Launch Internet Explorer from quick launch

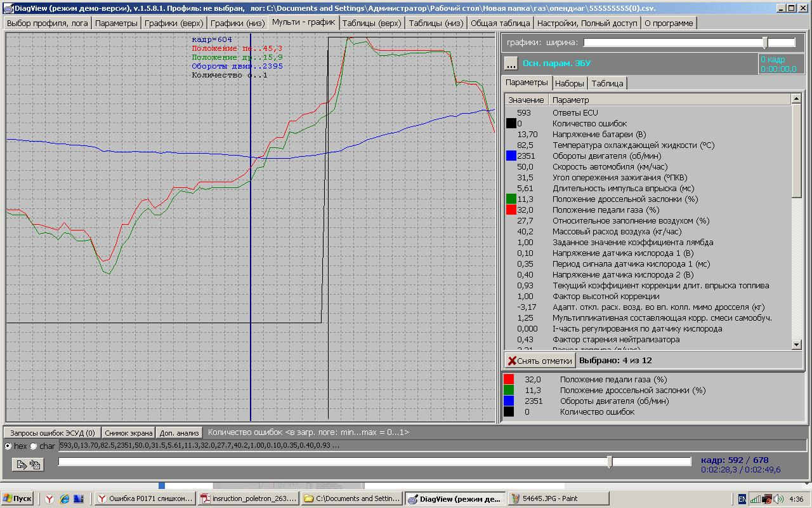(x=64, y=499)
